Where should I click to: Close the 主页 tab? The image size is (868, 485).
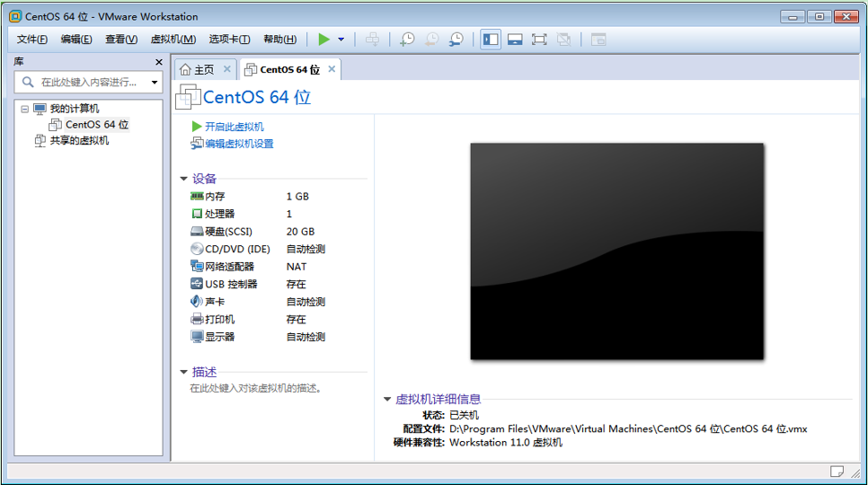click(227, 69)
